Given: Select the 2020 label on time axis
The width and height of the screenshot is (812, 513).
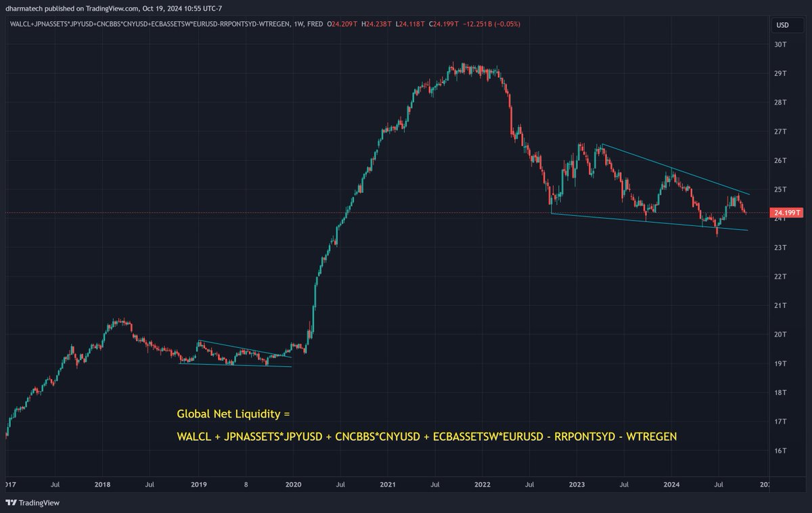Looking at the screenshot, I should 293,485.
